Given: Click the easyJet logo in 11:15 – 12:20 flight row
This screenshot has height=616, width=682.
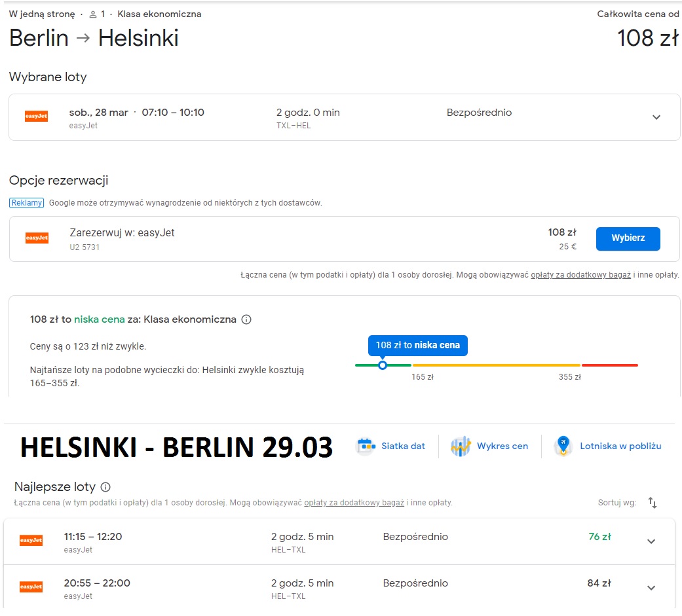Looking at the screenshot, I should (31, 540).
